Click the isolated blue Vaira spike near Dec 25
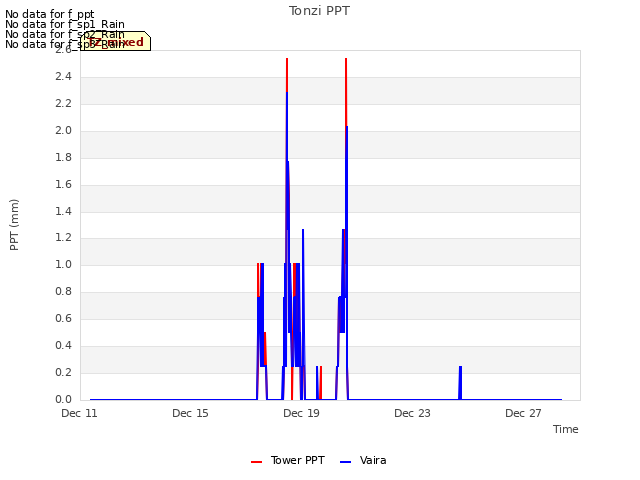The height and width of the screenshot is (480, 640). [x=460, y=383]
